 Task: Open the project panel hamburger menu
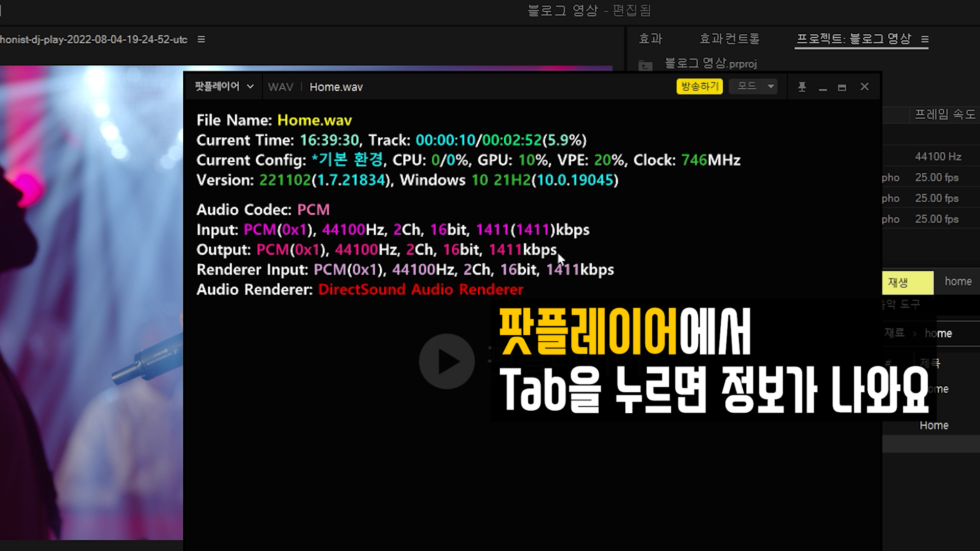(925, 39)
